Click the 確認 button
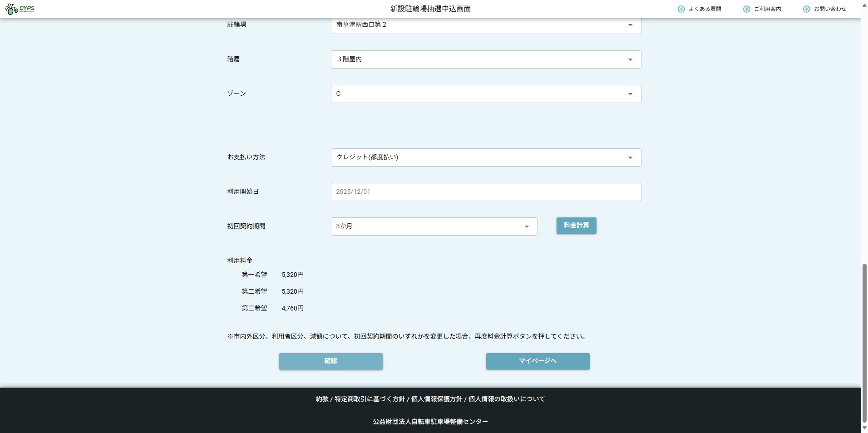This screenshot has width=868, height=433. point(330,361)
